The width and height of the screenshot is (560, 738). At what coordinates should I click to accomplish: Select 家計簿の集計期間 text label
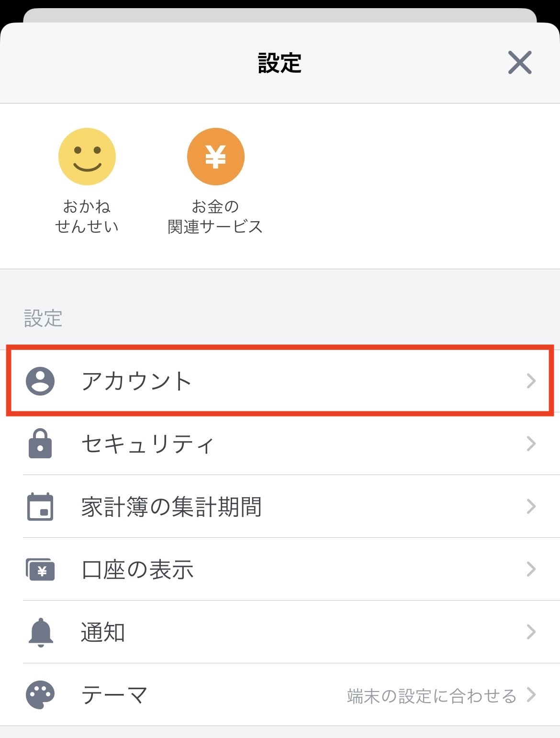coord(171,507)
